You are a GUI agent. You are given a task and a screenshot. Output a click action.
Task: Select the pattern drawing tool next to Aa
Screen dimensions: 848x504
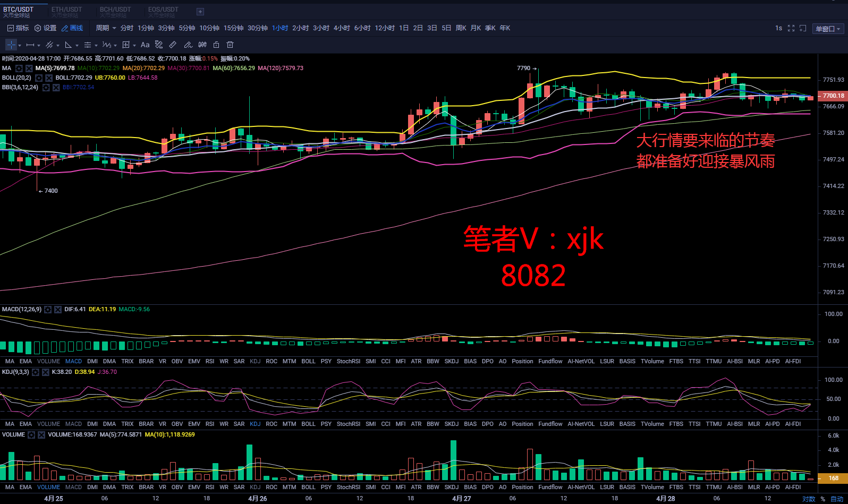159,45
